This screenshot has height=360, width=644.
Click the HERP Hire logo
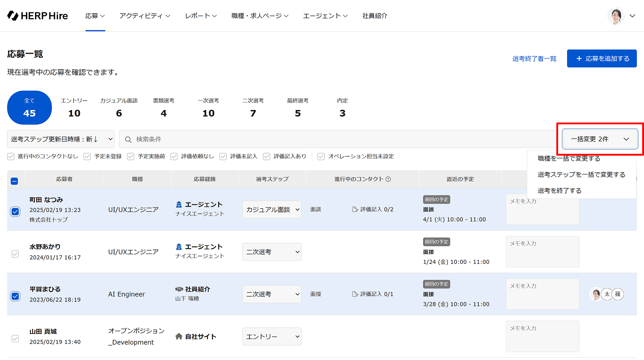38,16
